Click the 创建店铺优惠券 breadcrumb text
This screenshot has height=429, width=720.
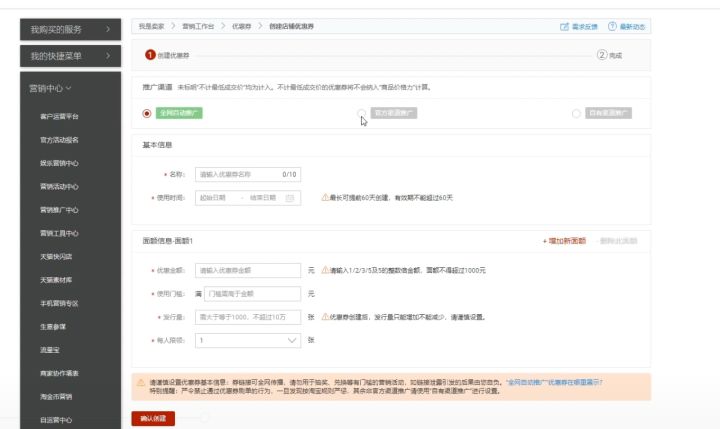[x=292, y=27]
